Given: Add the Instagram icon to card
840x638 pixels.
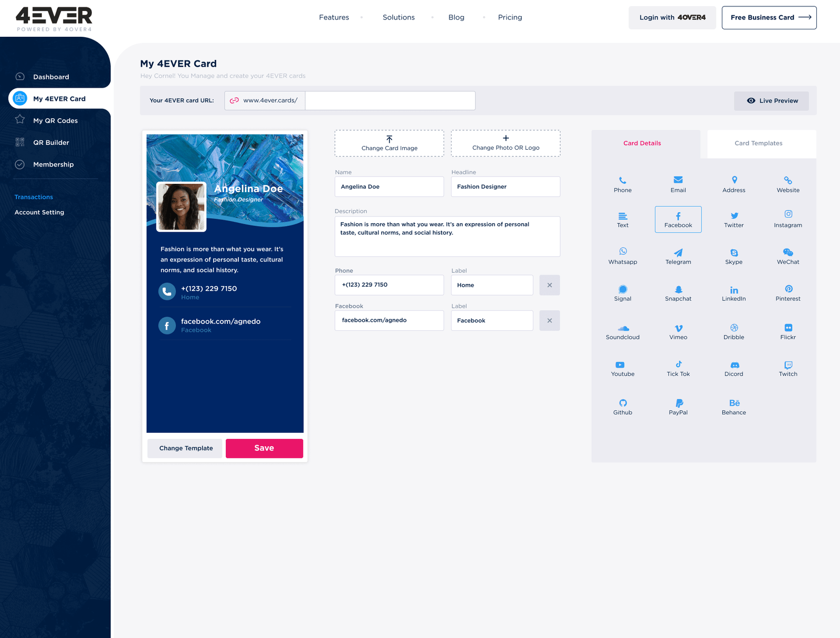Looking at the screenshot, I should (x=787, y=219).
